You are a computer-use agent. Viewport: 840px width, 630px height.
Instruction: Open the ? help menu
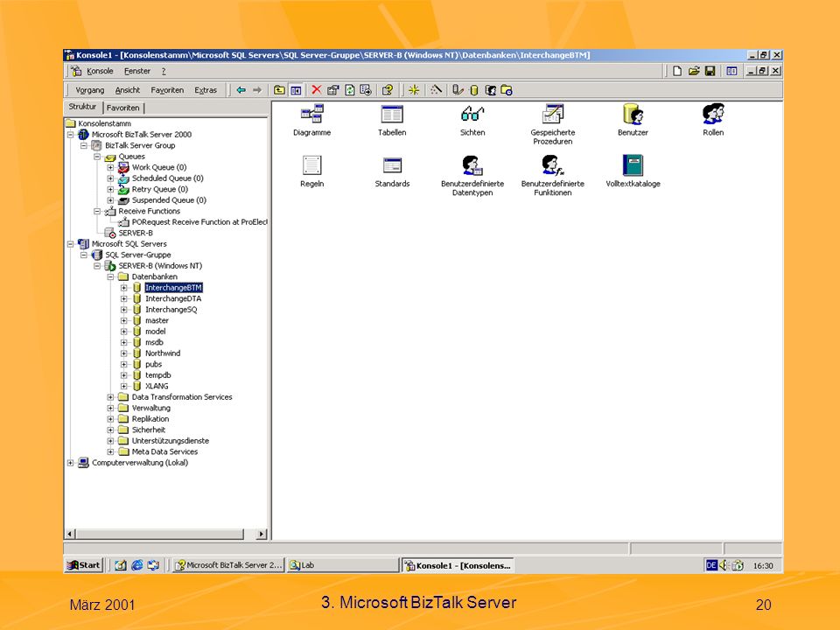164,71
